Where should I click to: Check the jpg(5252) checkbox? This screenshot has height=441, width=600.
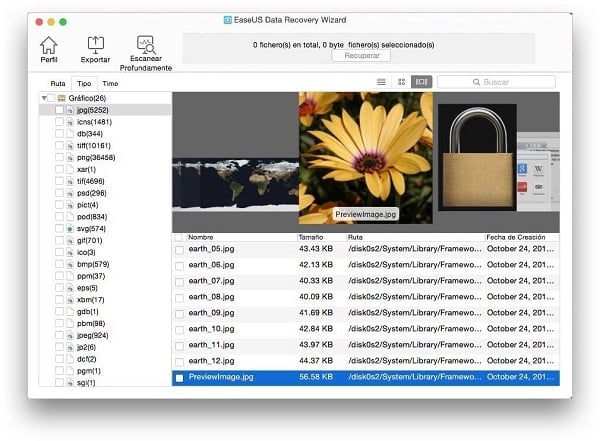click(59, 110)
